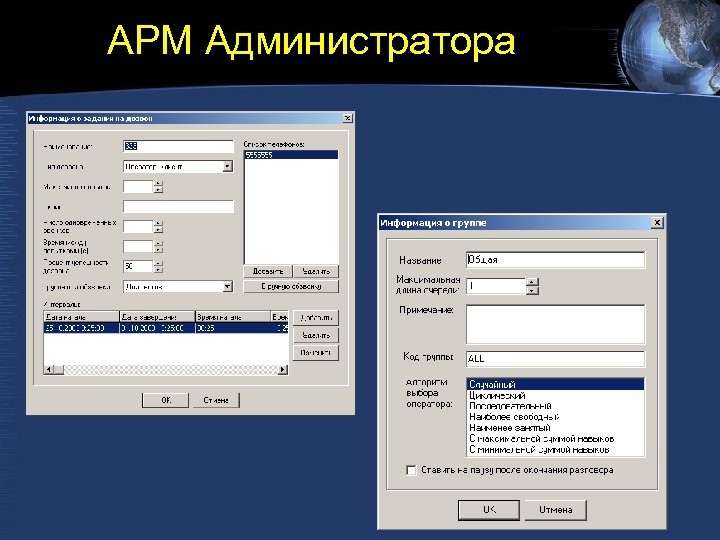720x540 pixels.
Task: Click top button beside the intervals table
Action: click(x=316, y=317)
